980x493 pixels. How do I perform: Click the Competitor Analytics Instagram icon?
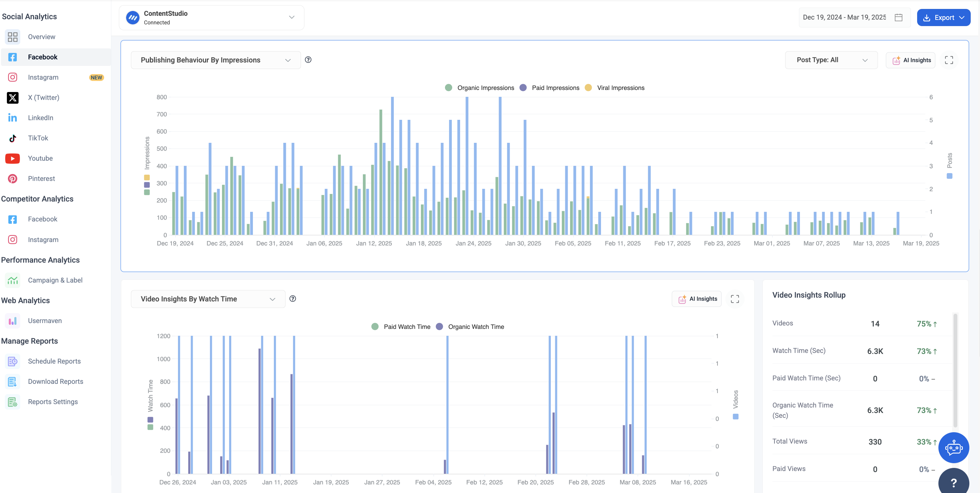pos(13,240)
